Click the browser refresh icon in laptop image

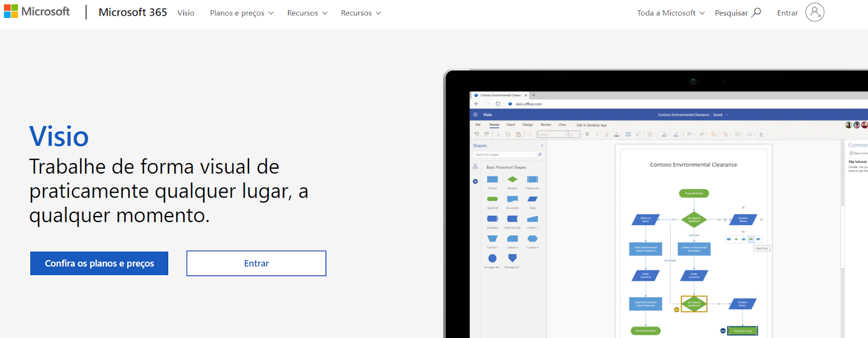tap(497, 104)
